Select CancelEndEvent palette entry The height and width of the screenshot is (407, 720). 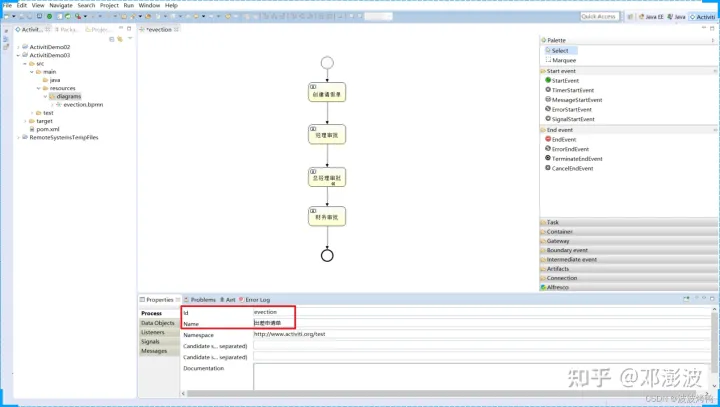[569, 168]
